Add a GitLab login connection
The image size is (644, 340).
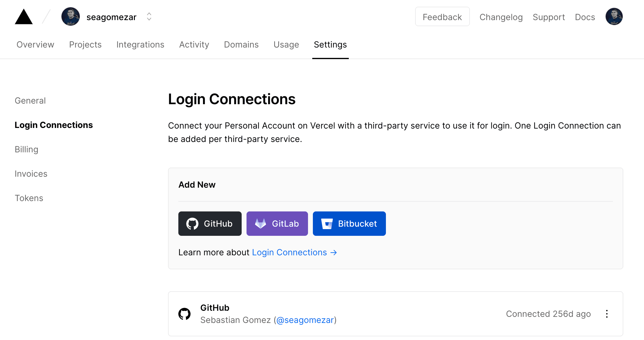tap(277, 224)
